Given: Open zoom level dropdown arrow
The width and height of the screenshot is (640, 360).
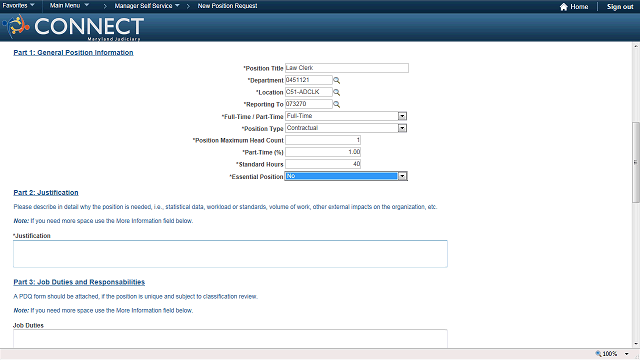Looking at the screenshot, I should point(627,354).
